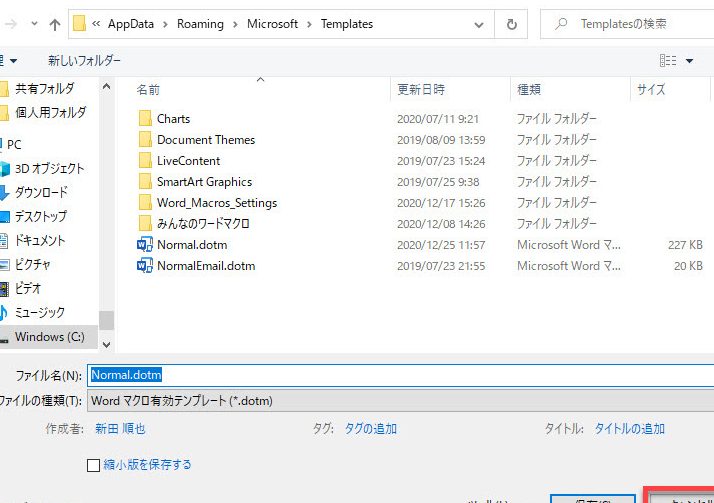Select the みんなのワードマクロ folder icon
This screenshot has width=714, height=503.
(145, 223)
